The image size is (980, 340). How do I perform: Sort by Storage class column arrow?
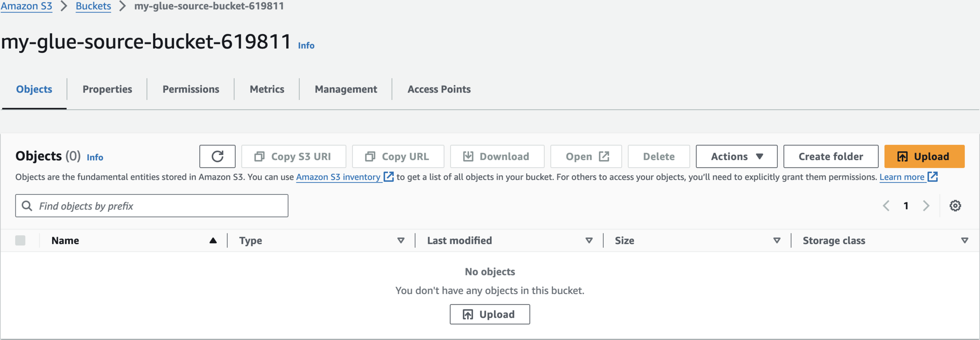click(965, 241)
